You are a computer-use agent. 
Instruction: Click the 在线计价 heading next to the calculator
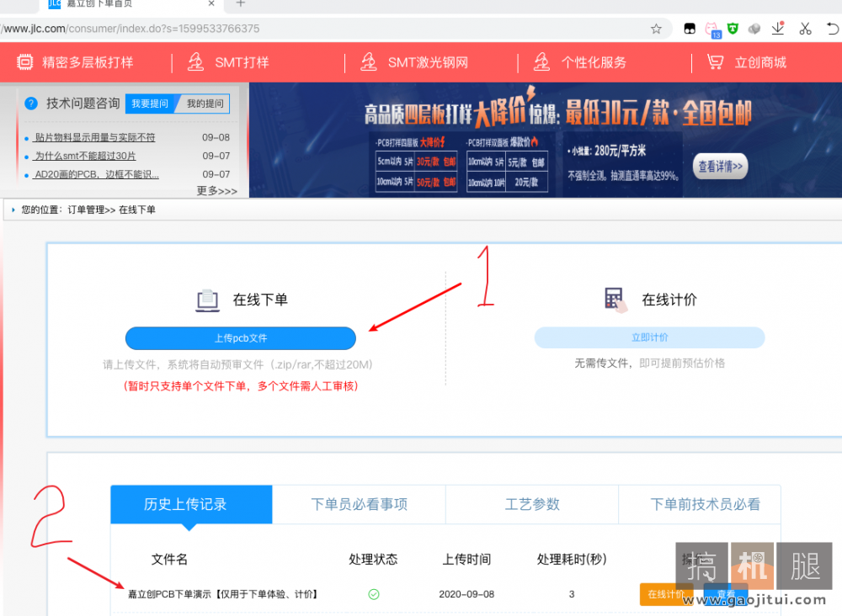[669, 300]
